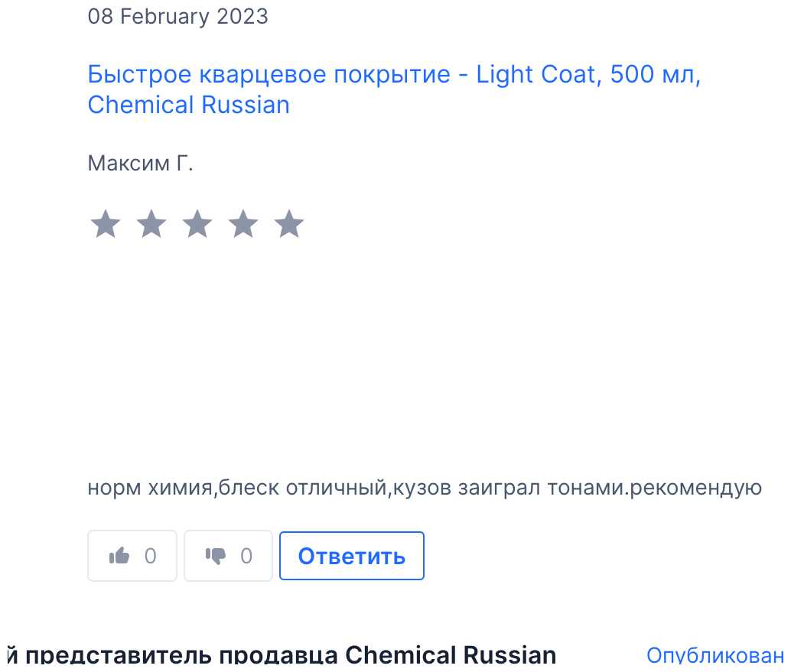This screenshot has width=791, height=672.
Task: Click the date 08 February 2023
Action: (x=177, y=17)
